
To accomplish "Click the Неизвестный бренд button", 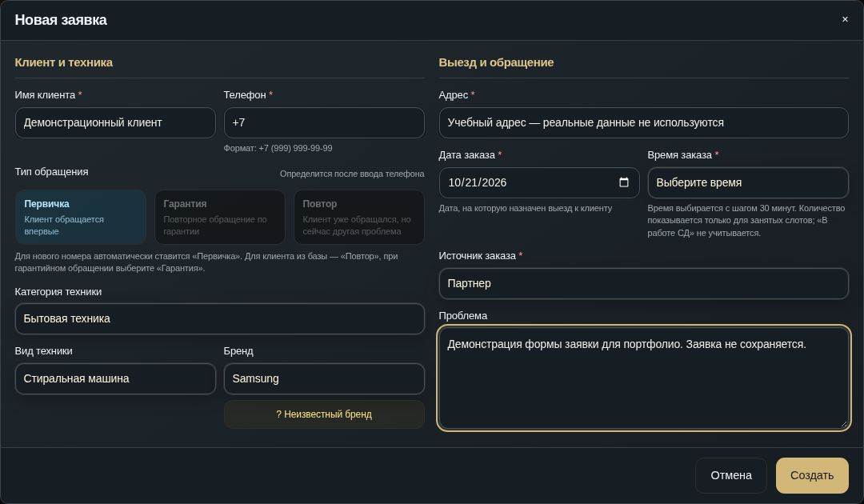I will (324, 414).
